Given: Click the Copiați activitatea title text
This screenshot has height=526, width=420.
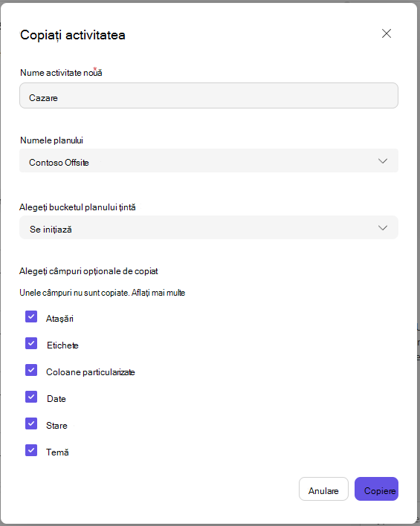Looking at the screenshot, I should click(x=73, y=35).
